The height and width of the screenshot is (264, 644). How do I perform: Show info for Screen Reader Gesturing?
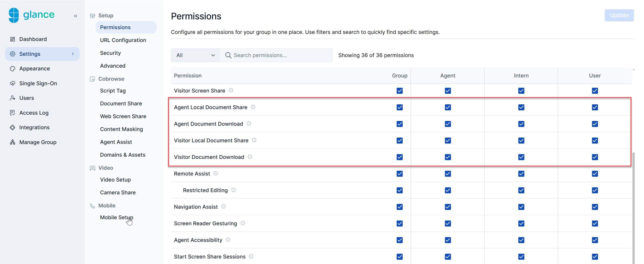coord(243,223)
